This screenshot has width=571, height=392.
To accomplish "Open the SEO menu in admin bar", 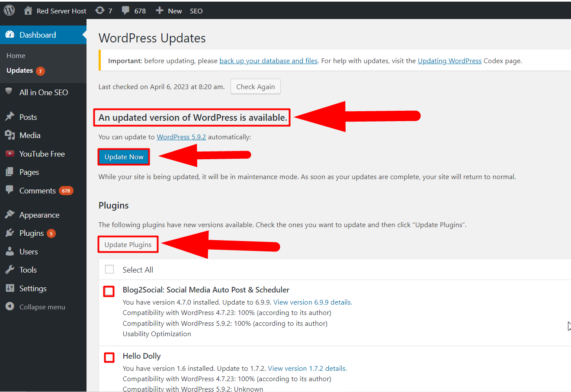I will (x=196, y=11).
